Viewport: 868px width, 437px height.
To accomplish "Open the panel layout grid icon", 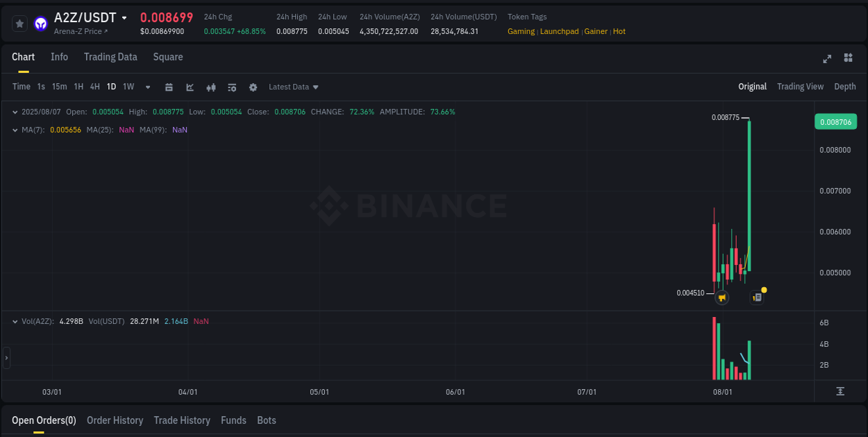I will tap(848, 59).
